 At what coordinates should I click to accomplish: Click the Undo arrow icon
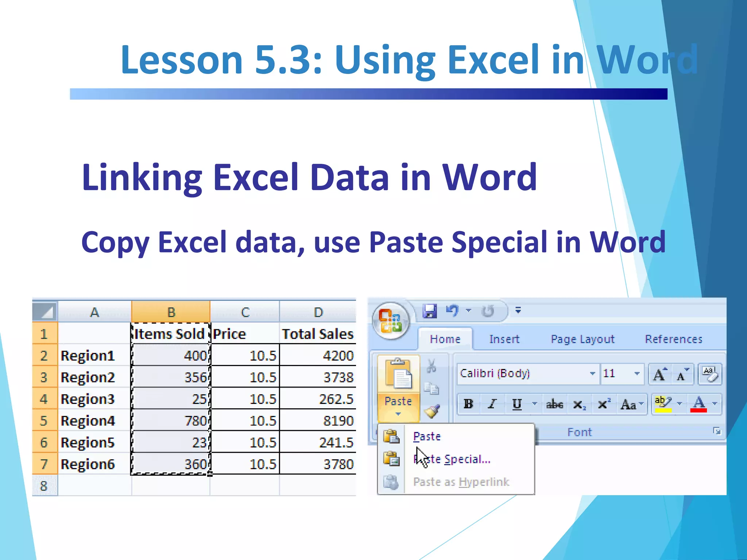point(452,311)
